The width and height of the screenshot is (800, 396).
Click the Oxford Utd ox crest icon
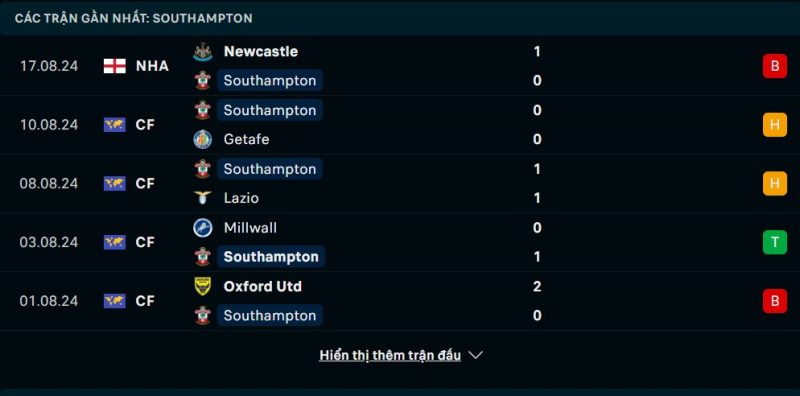pyautogui.click(x=203, y=286)
